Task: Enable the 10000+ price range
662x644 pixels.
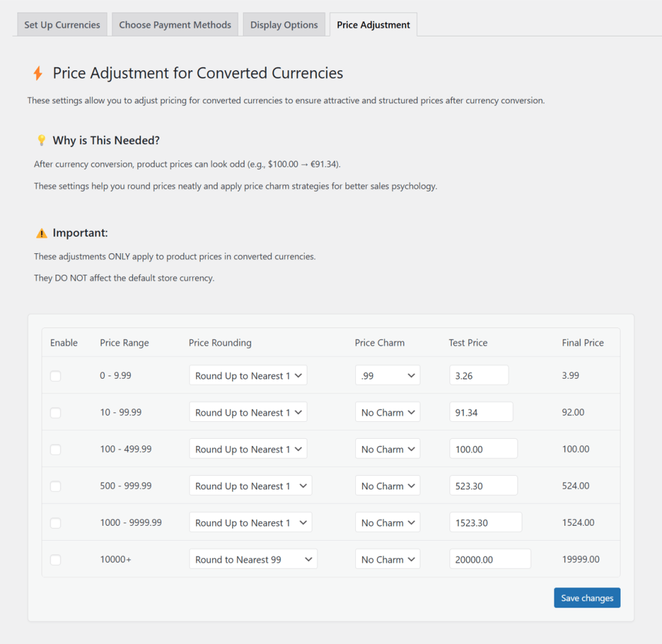Action: (x=55, y=559)
